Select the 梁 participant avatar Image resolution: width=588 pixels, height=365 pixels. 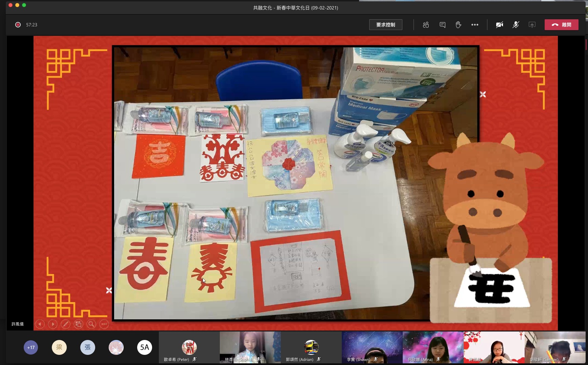point(59,347)
